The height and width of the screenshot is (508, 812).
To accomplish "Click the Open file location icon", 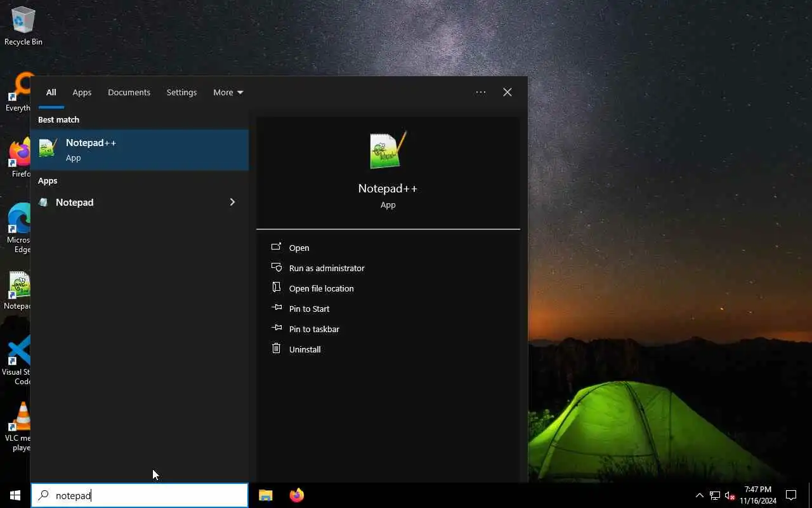I will (x=276, y=287).
